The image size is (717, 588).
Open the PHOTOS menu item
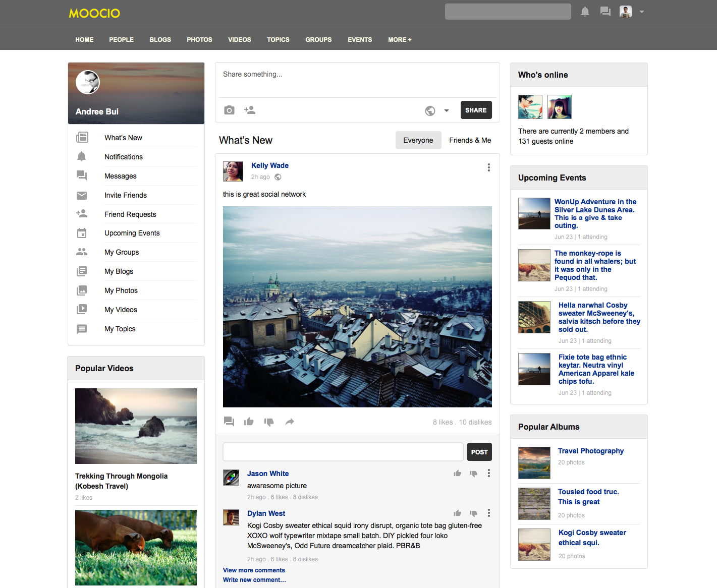coord(199,39)
